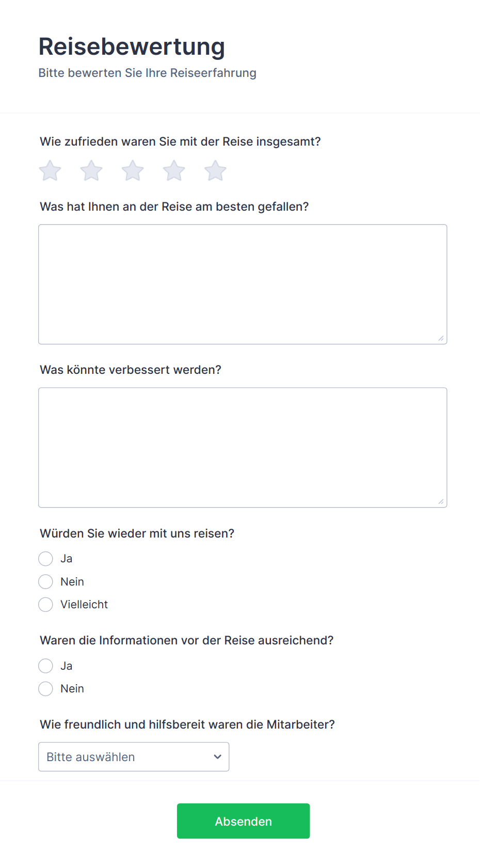Select 'Ja' for traveling with us again

(46, 559)
